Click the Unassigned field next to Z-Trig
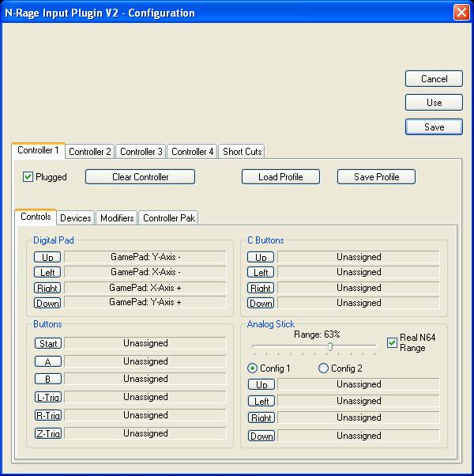 [145, 433]
